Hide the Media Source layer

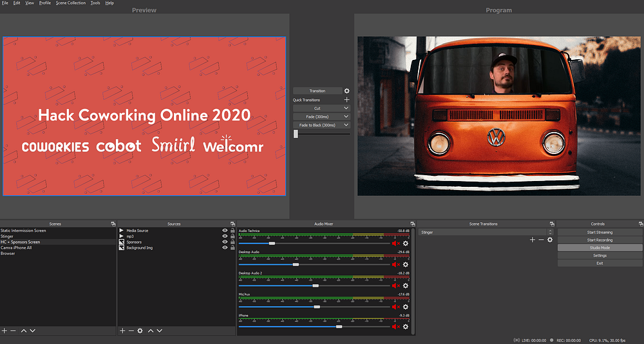225,231
